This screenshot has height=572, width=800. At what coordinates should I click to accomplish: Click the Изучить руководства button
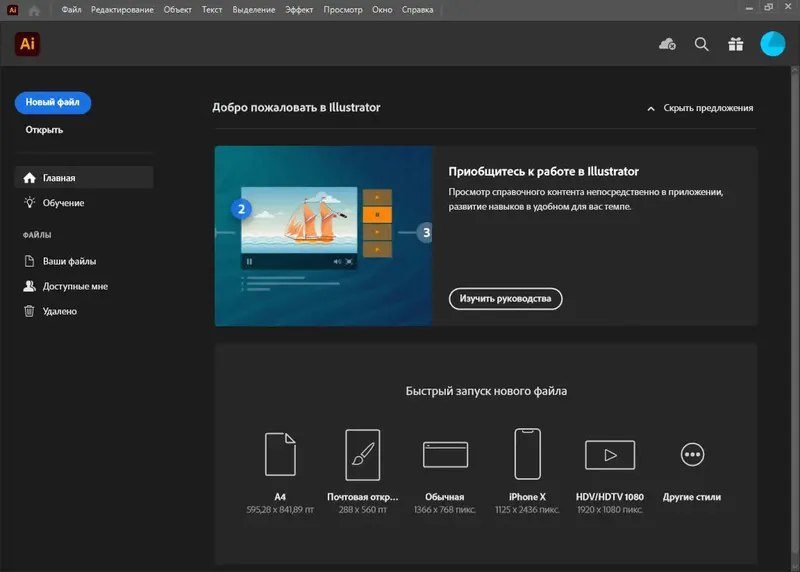coord(506,299)
